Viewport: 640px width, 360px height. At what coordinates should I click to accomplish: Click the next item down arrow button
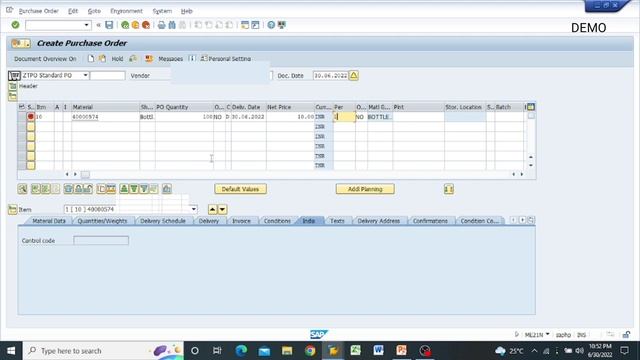pos(222,209)
